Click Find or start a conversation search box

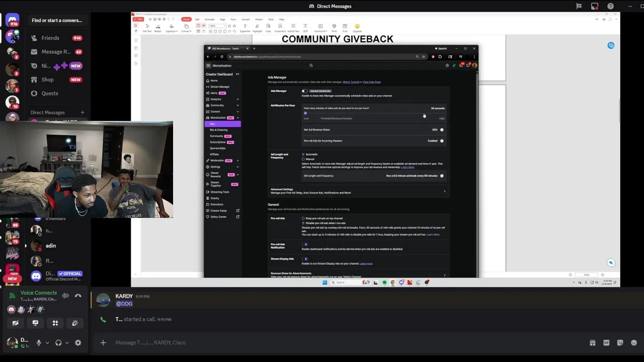coord(57,21)
